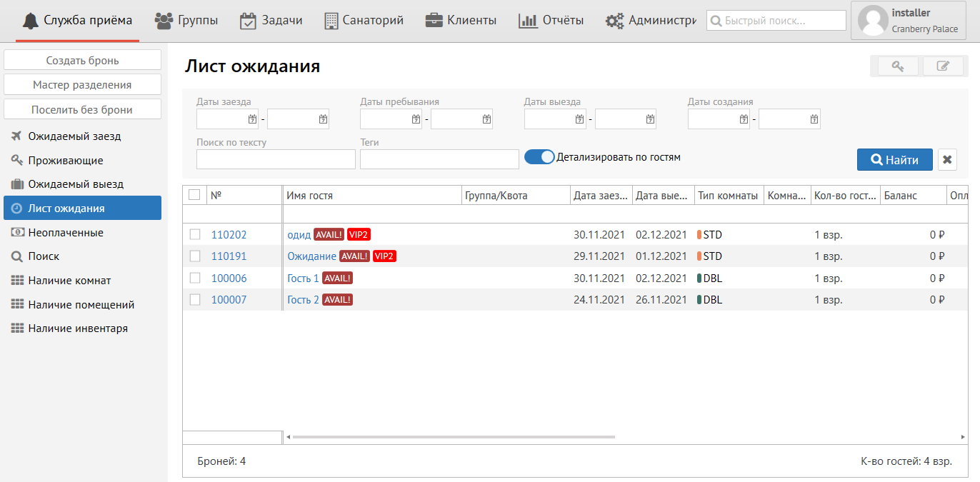Select all rows with header checkbox
Image resolution: width=980 pixels, height=482 pixels.
click(x=194, y=195)
